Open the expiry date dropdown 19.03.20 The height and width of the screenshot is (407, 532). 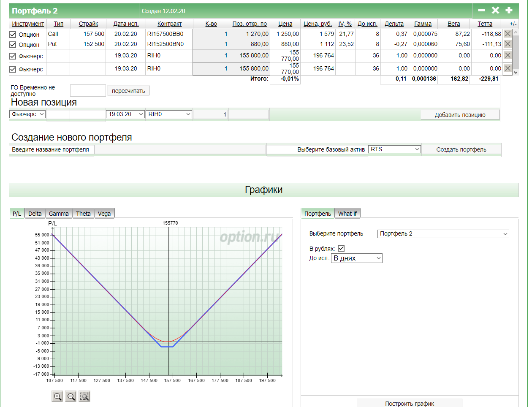[125, 114]
